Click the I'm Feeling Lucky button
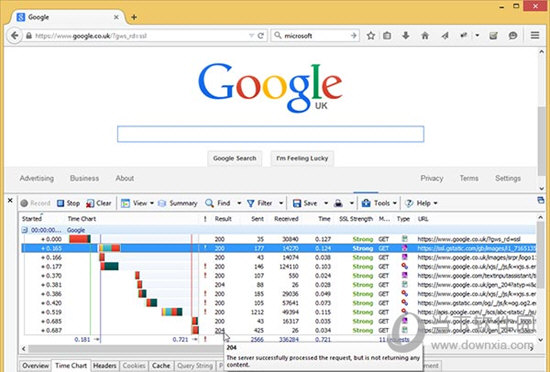550x372 pixels. pyautogui.click(x=302, y=158)
